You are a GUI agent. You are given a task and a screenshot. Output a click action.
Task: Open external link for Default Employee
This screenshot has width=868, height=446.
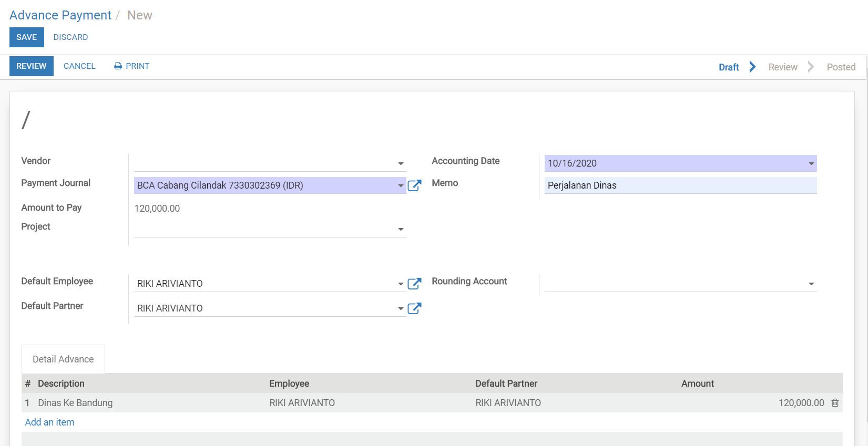click(414, 284)
